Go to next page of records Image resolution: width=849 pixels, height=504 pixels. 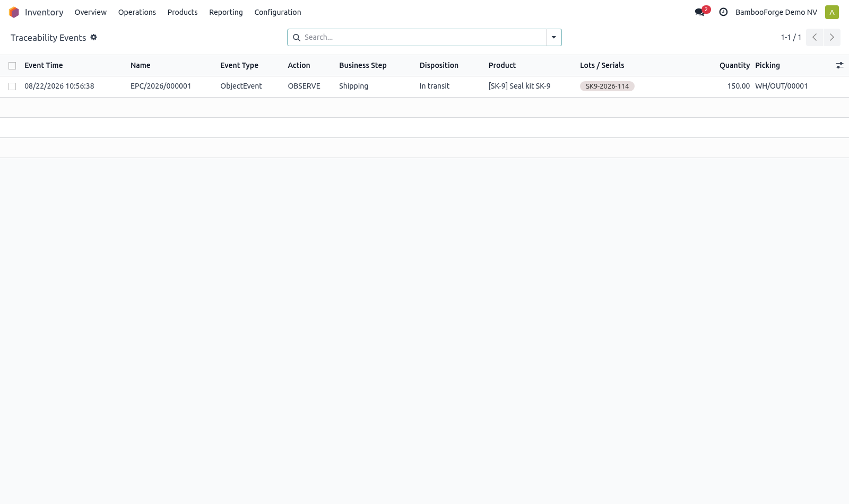(832, 37)
